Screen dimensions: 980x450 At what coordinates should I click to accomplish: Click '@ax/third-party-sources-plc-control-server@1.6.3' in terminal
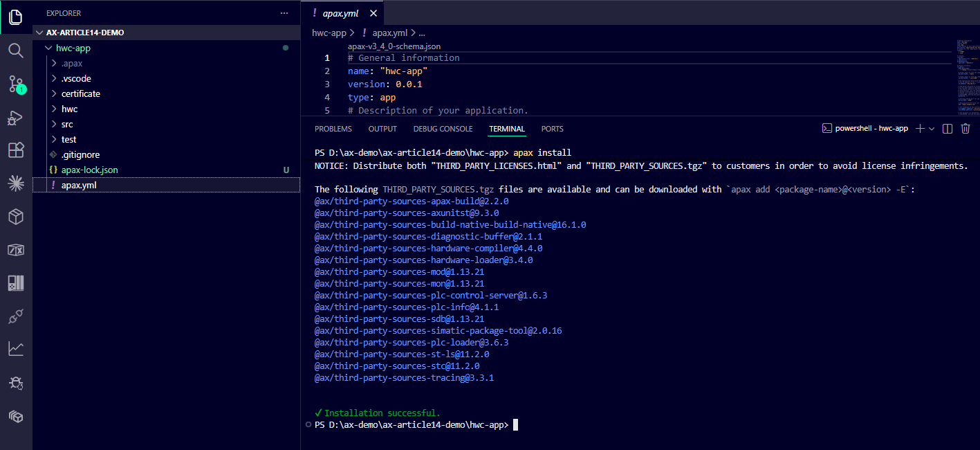[431, 295]
